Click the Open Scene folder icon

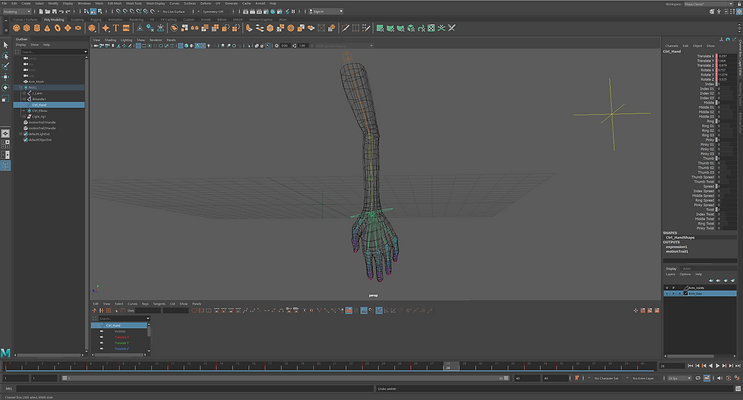pos(48,11)
